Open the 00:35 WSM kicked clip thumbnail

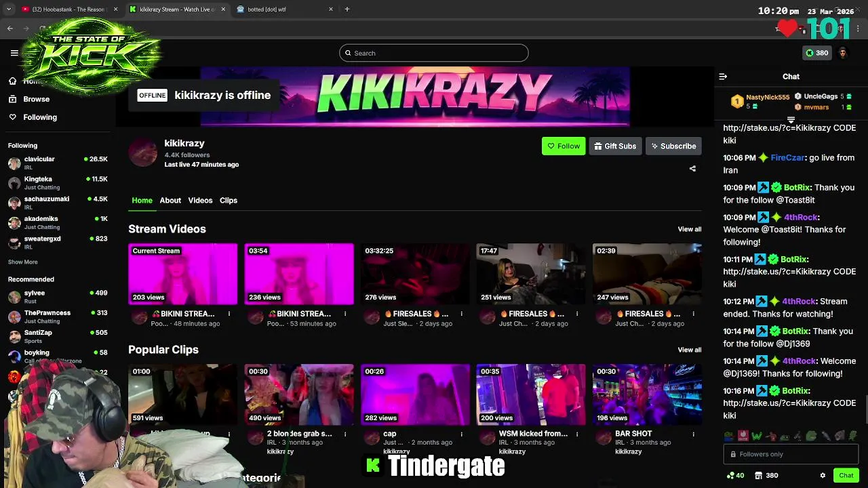[531, 394]
